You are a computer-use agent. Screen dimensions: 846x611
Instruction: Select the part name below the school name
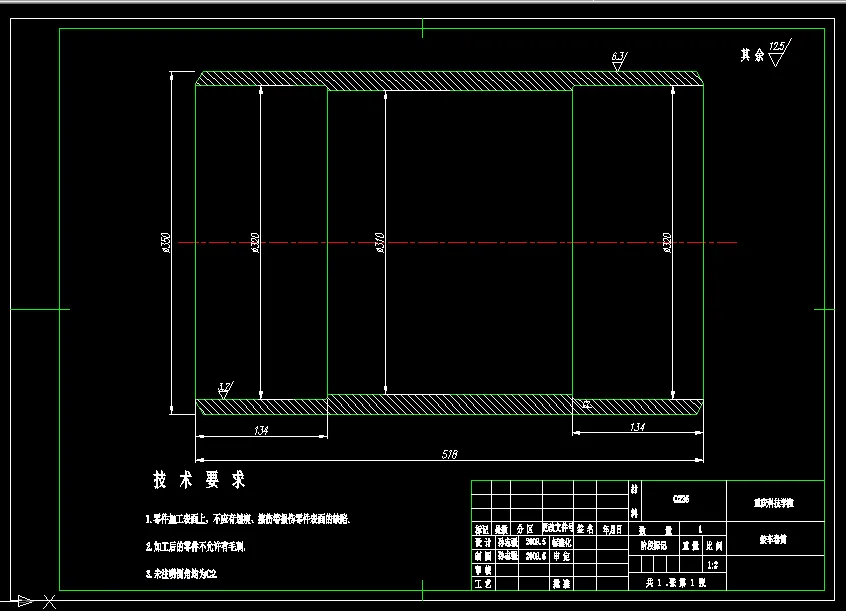774,539
